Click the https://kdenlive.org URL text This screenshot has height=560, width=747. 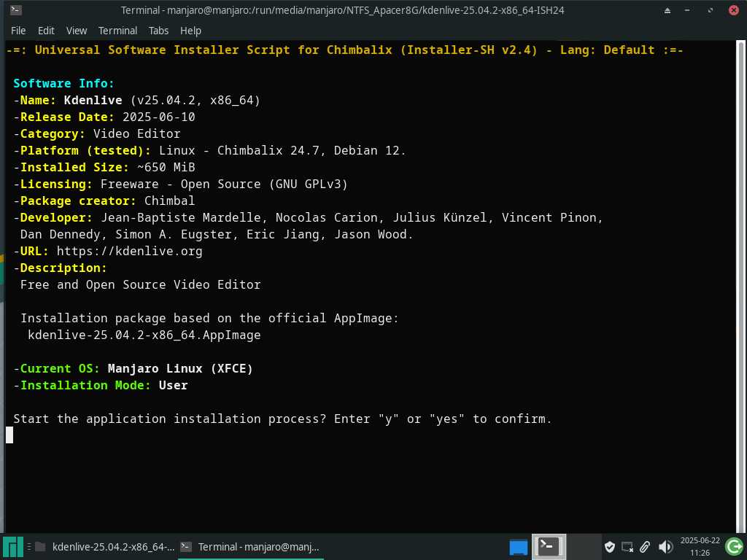click(x=130, y=251)
